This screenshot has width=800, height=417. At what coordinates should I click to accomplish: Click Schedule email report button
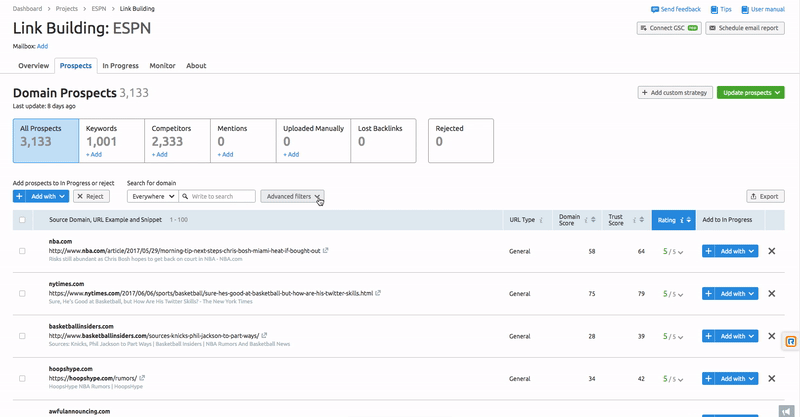(x=745, y=28)
